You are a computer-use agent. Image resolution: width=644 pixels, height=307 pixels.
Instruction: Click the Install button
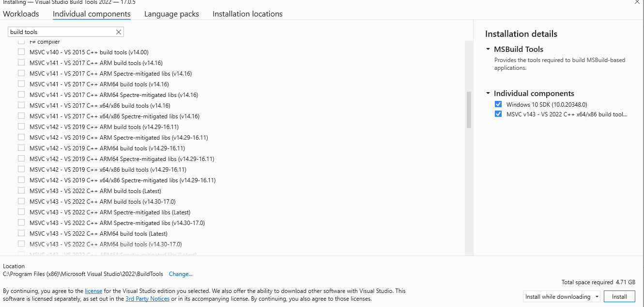(x=619, y=296)
